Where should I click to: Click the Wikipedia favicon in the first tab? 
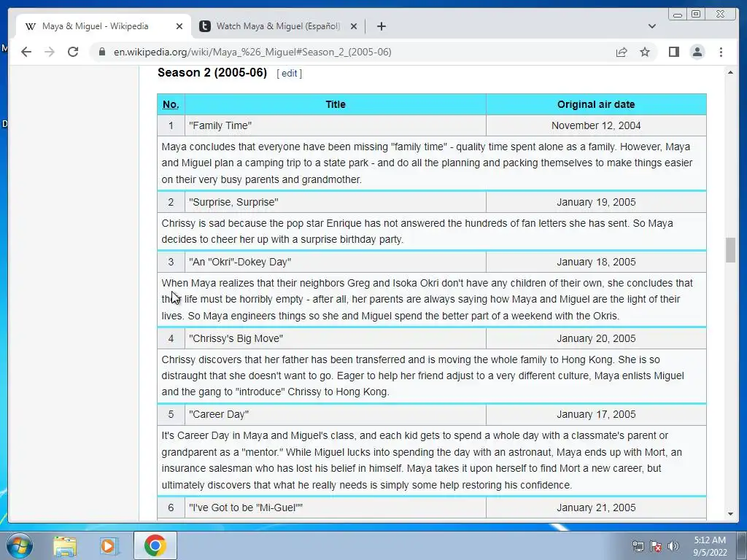click(31, 26)
